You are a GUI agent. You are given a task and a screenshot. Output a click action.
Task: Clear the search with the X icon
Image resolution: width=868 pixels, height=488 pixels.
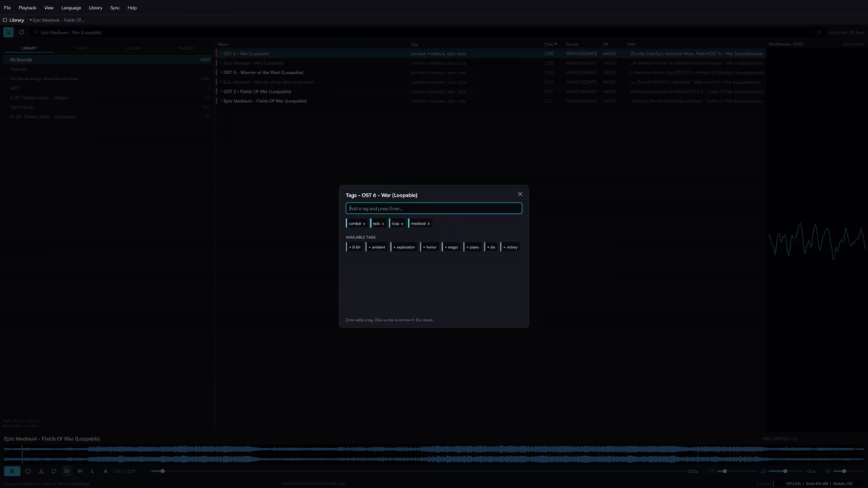click(x=819, y=32)
